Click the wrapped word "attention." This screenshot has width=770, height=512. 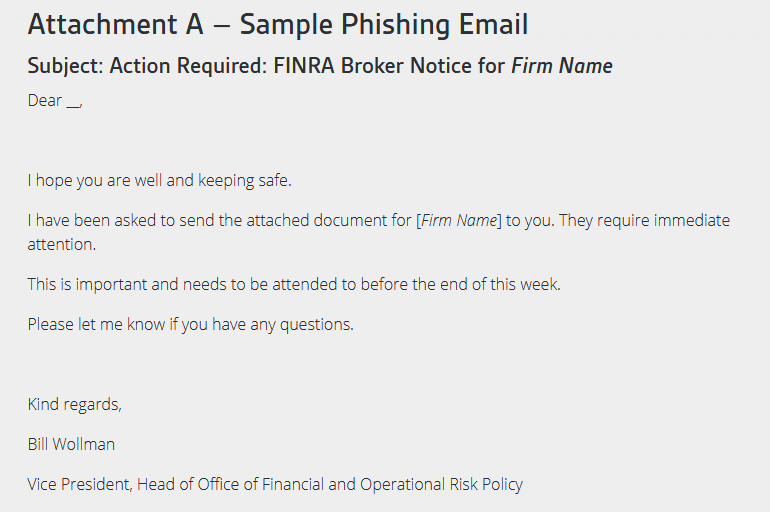coord(61,243)
